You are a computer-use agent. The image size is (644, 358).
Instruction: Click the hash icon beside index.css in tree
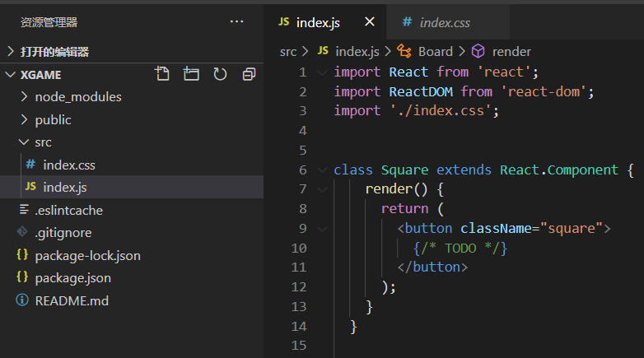pyautogui.click(x=30, y=165)
